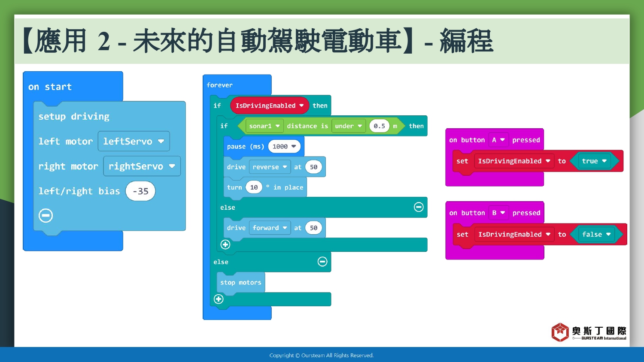
Task: Open the leftServo dropdown
Action: (x=134, y=141)
